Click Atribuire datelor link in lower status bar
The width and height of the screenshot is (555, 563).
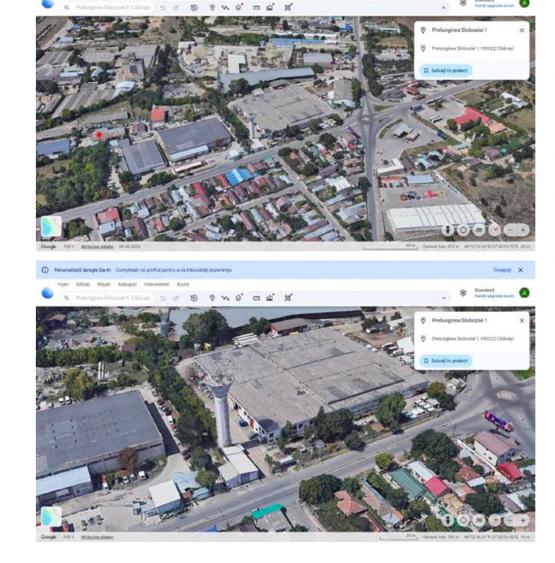(97, 537)
